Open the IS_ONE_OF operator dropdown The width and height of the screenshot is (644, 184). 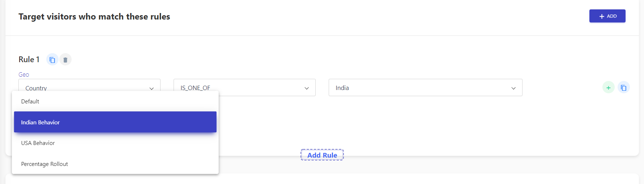[x=244, y=87]
